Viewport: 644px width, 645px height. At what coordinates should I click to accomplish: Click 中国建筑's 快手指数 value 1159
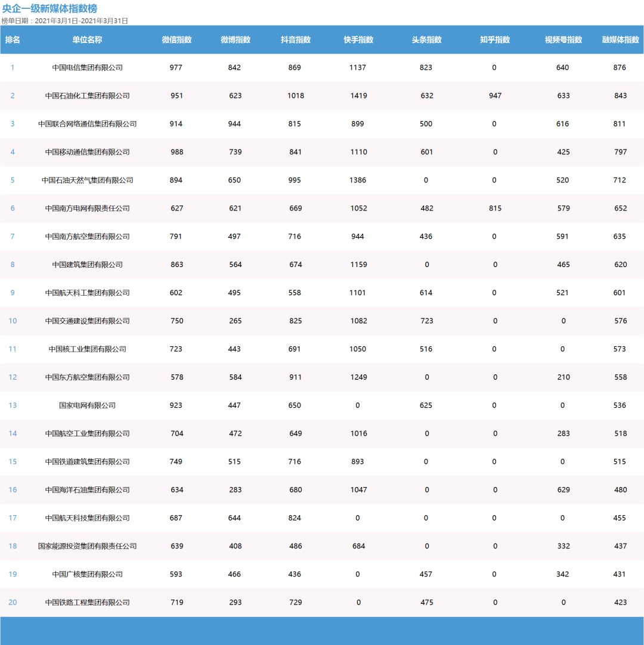point(358,265)
